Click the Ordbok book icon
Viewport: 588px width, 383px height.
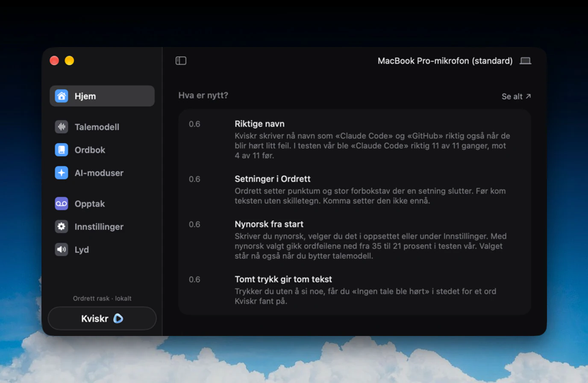pos(62,150)
